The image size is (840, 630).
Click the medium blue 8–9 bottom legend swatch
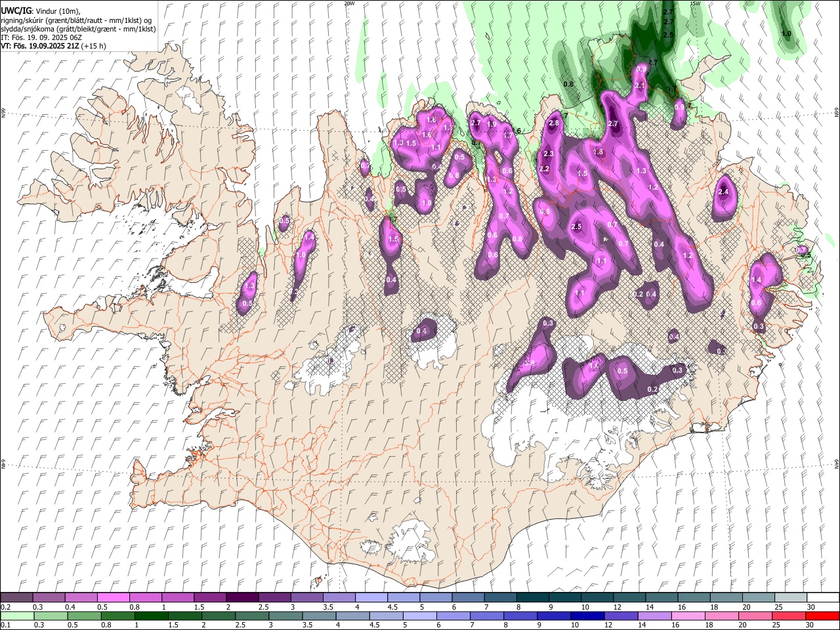pos(520,616)
